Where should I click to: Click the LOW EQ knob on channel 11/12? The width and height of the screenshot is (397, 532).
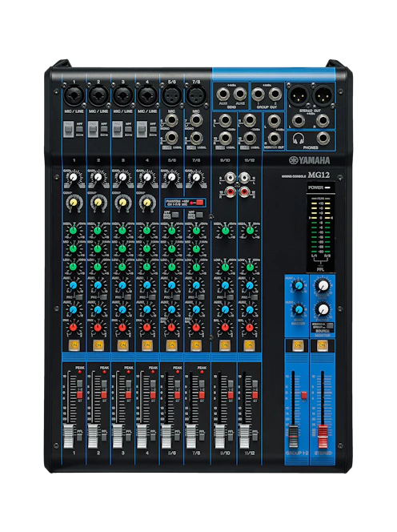pos(250,267)
